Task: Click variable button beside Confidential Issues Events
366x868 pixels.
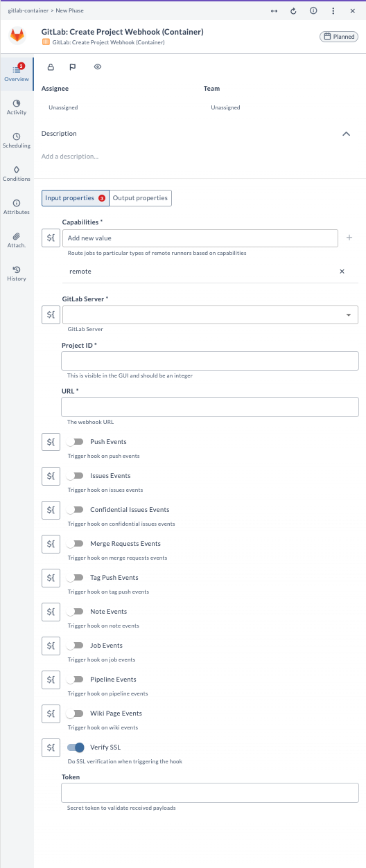Action: click(x=51, y=510)
